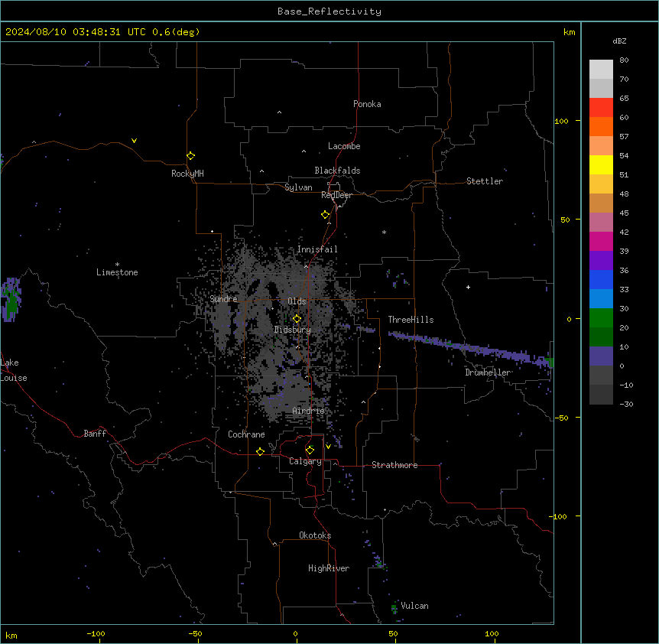Click the purple streak echo north of Drumheller

click(471, 348)
